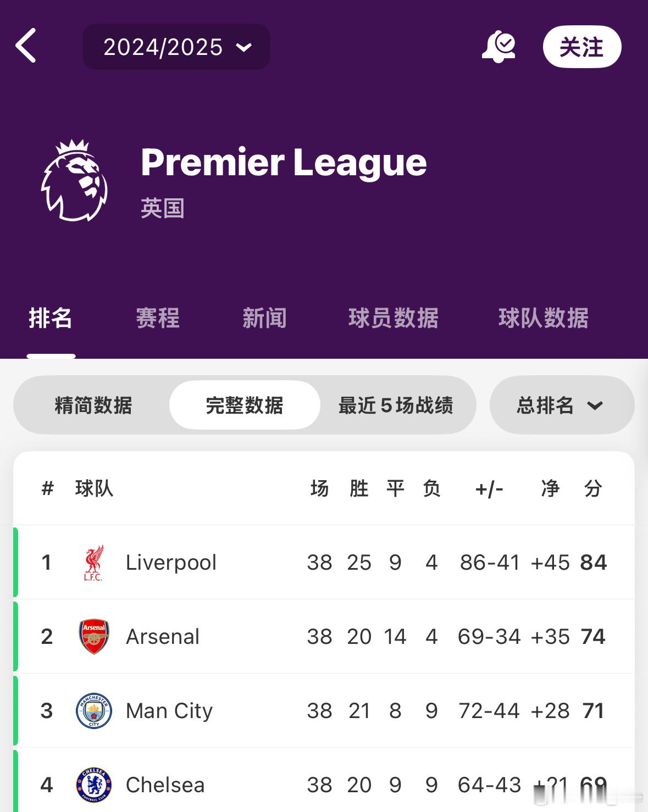Image resolution: width=648 pixels, height=812 pixels.
Task: Select the 完整数据 segment
Action: 245,405
